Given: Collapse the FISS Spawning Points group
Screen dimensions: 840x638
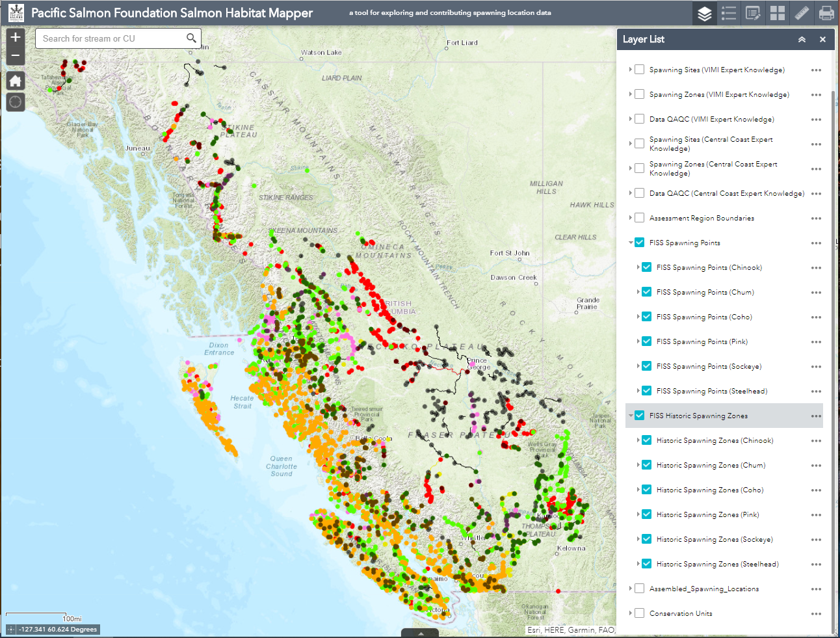Looking at the screenshot, I should [631, 243].
